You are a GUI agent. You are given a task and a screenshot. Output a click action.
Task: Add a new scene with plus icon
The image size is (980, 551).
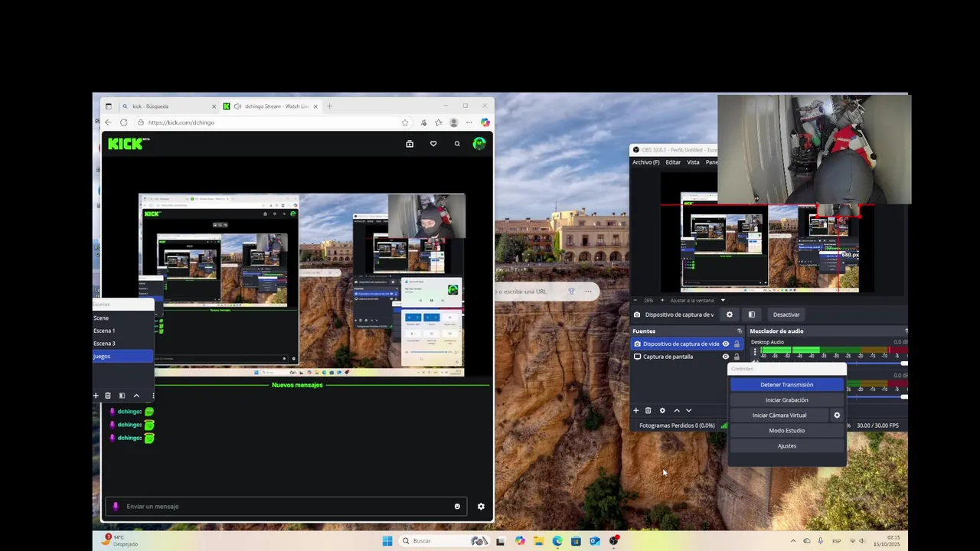pos(96,396)
